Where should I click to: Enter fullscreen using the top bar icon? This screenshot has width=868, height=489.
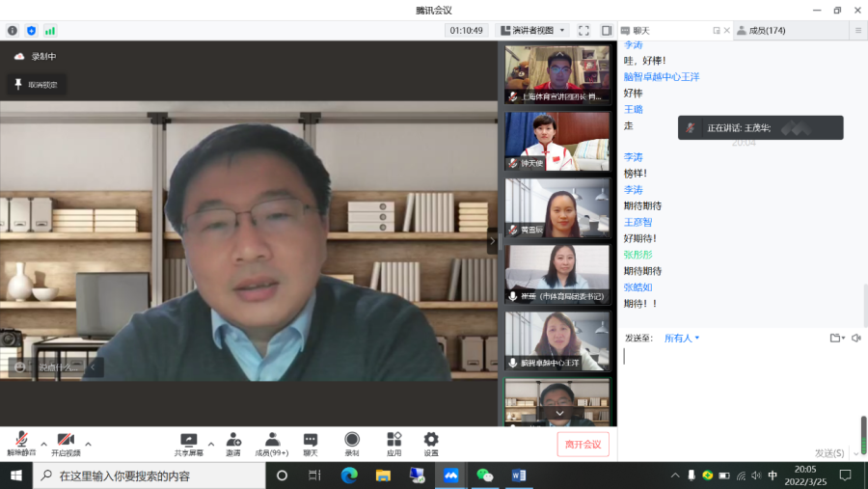583,31
